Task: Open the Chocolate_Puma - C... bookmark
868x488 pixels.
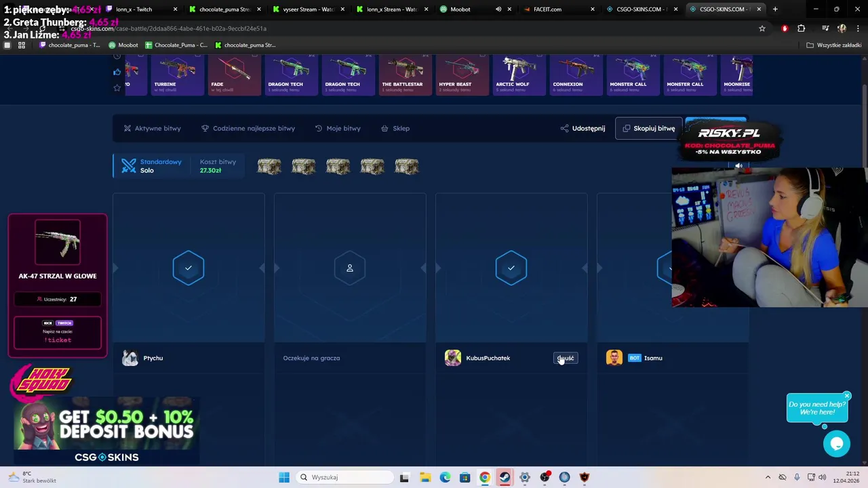Action: pos(176,45)
